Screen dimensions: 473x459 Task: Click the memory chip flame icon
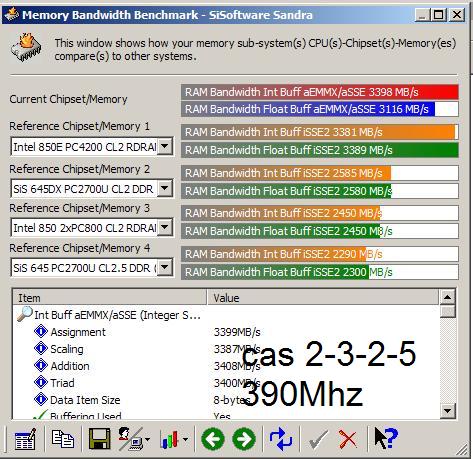(26, 47)
